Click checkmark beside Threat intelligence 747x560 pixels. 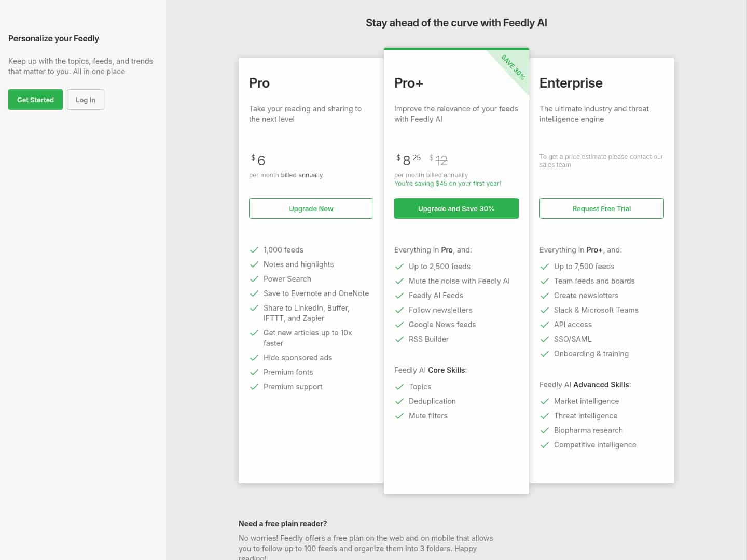point(545,416)
